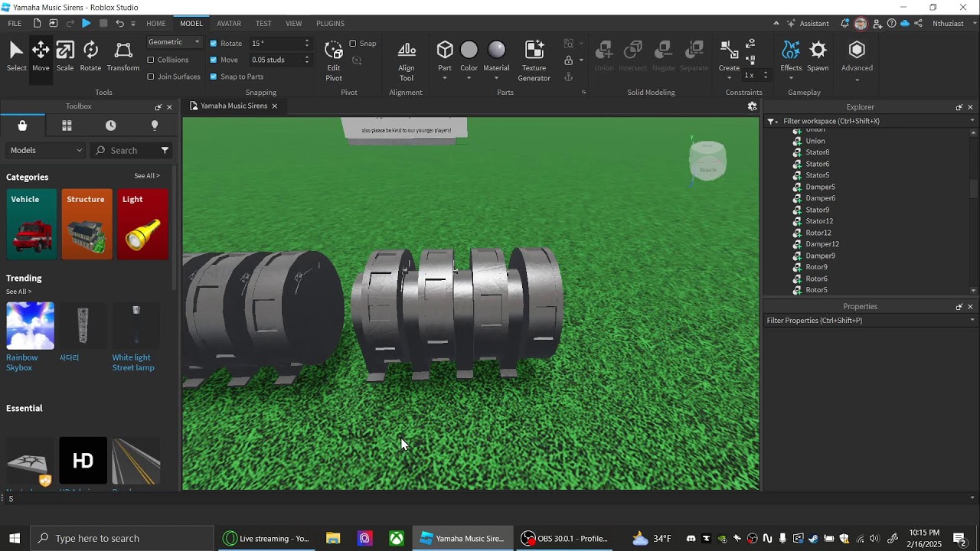Viewport: 980px width, 551px height.
Task: Enable the pivot Snap checkbox
Action: [353, 44]
